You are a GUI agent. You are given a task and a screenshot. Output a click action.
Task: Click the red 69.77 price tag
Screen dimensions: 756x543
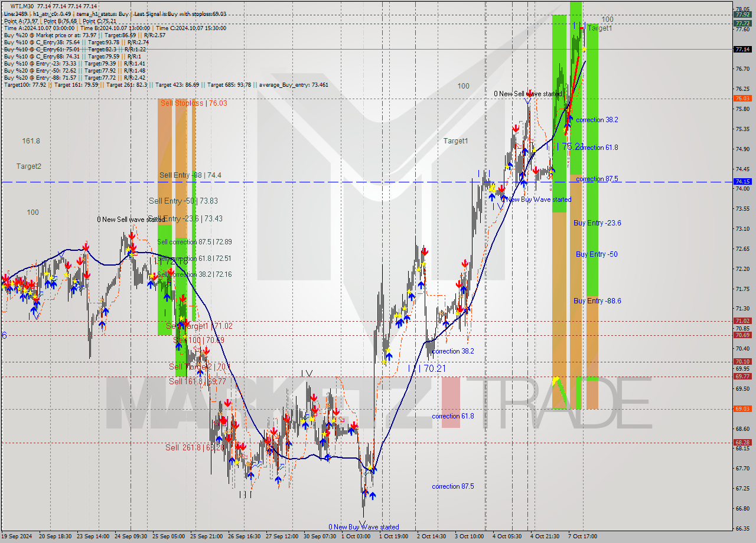[742, 377]
